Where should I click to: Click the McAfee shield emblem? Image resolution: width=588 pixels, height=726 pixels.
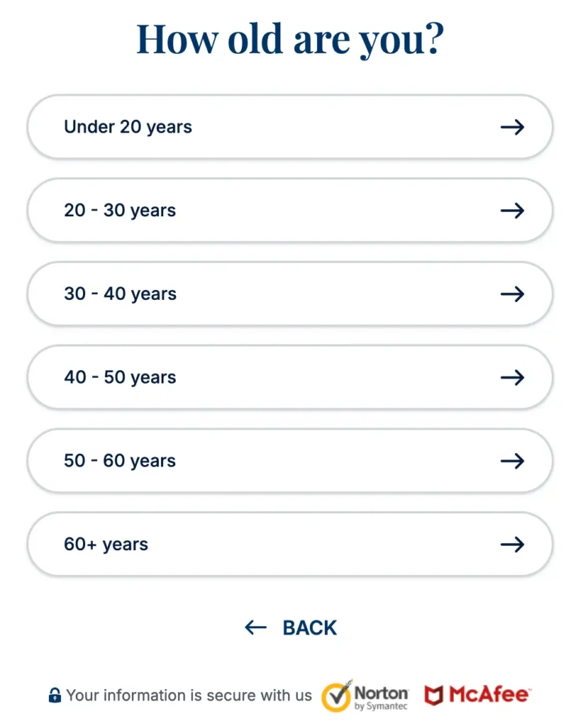click(433, 695)
